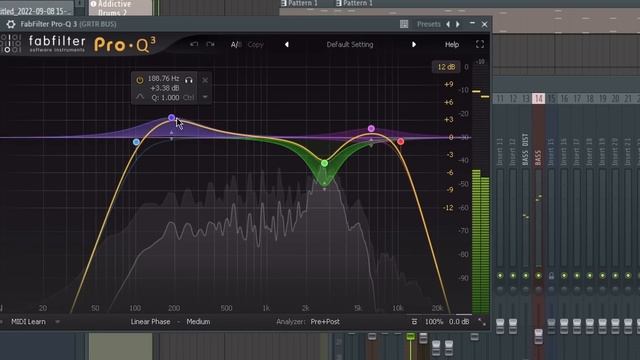Change the Medium linear phase resolution

click(198, 322)
